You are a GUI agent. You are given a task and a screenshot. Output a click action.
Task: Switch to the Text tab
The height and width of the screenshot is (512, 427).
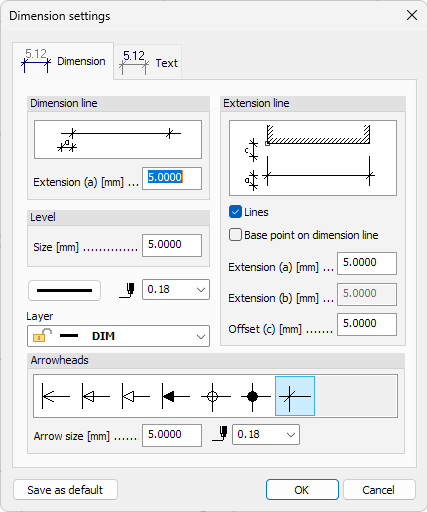pyautogui.click(x=148, y=62)
